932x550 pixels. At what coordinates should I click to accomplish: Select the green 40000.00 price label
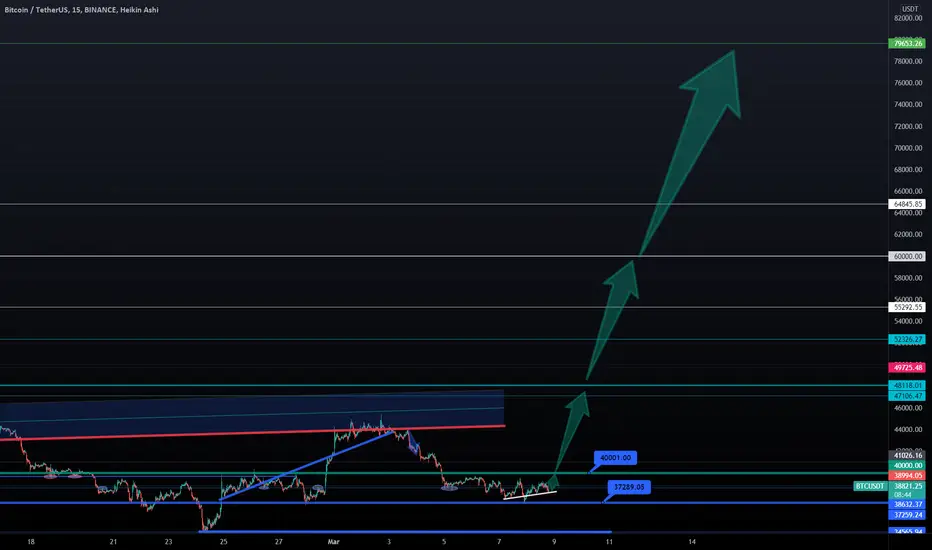(x=907, y=466)
